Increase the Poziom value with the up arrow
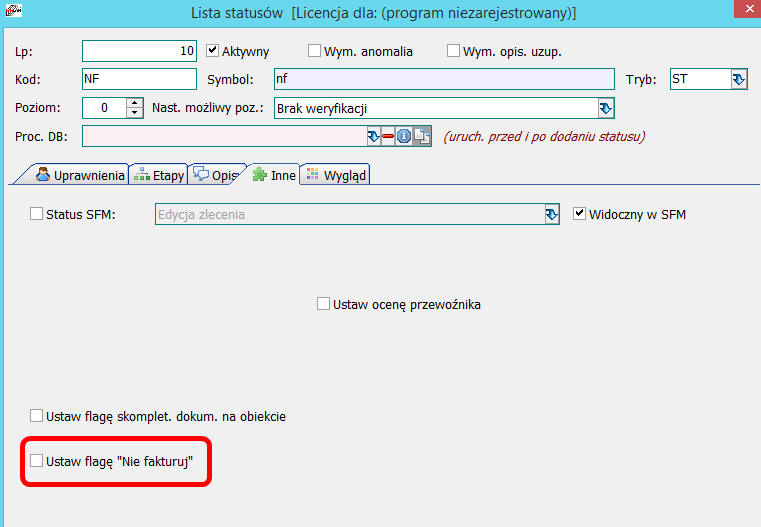The width and height of the screenshot is (761, 527). [134, 103]
